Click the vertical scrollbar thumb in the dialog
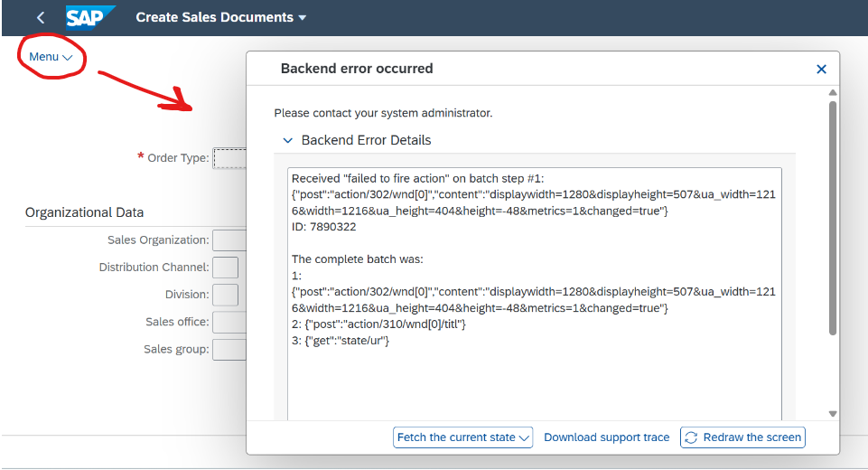The image size is (868, 470). pyautogui.click(x=833, y=218)
